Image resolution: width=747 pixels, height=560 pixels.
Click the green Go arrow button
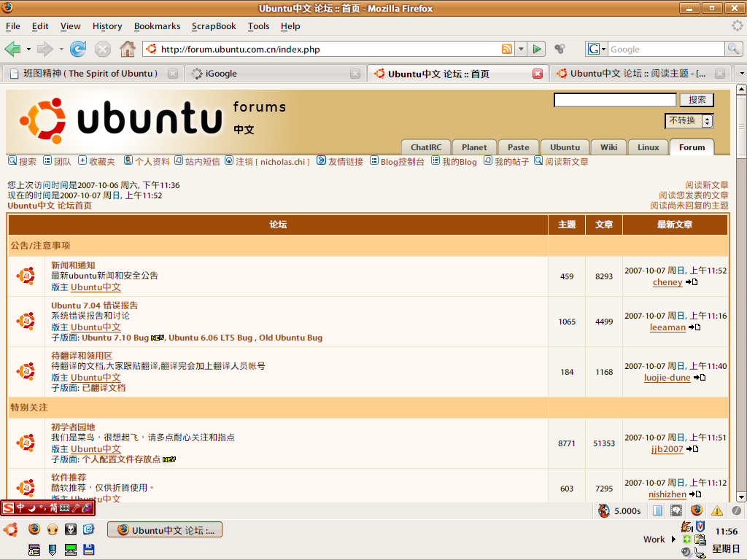pos(536,49)
